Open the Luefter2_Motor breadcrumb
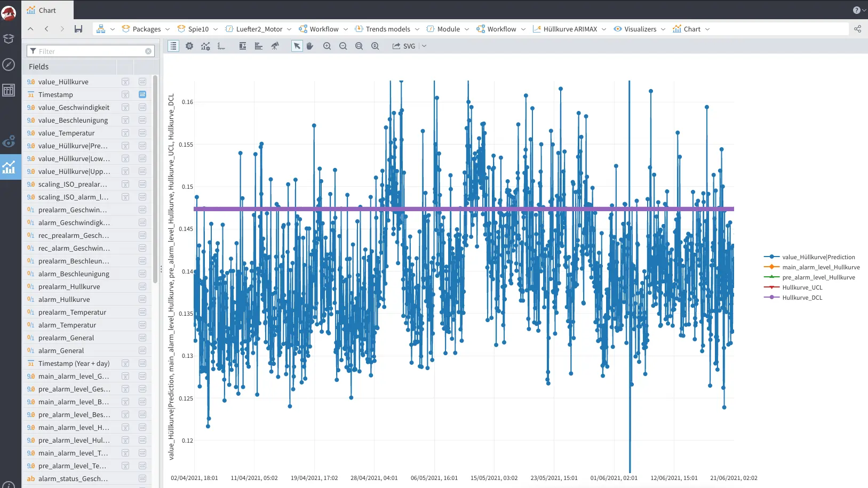Viewport: 868px width, 488px height. click(x=254, y=29)
